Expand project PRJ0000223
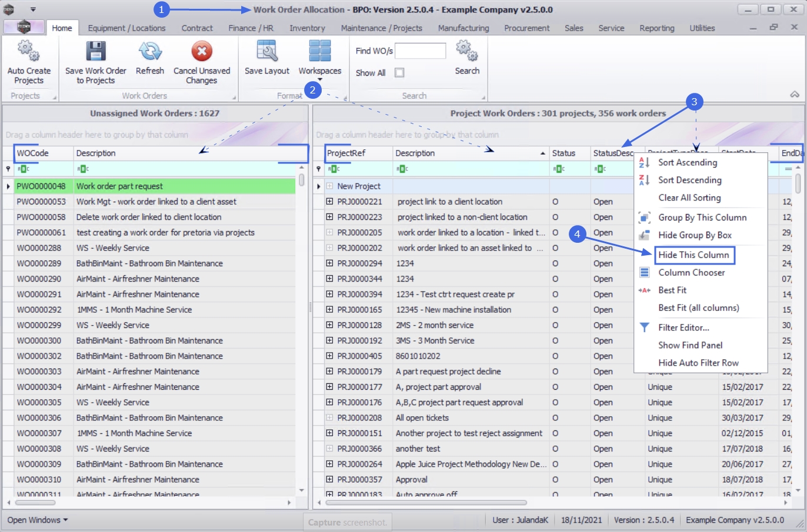The image size is (807, 532). [x=329, y=217]
